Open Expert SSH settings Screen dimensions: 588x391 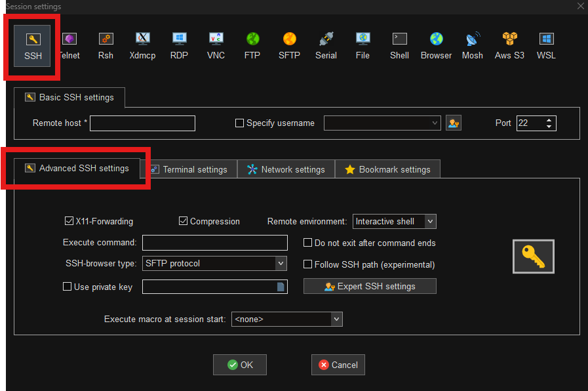point(370,286)
